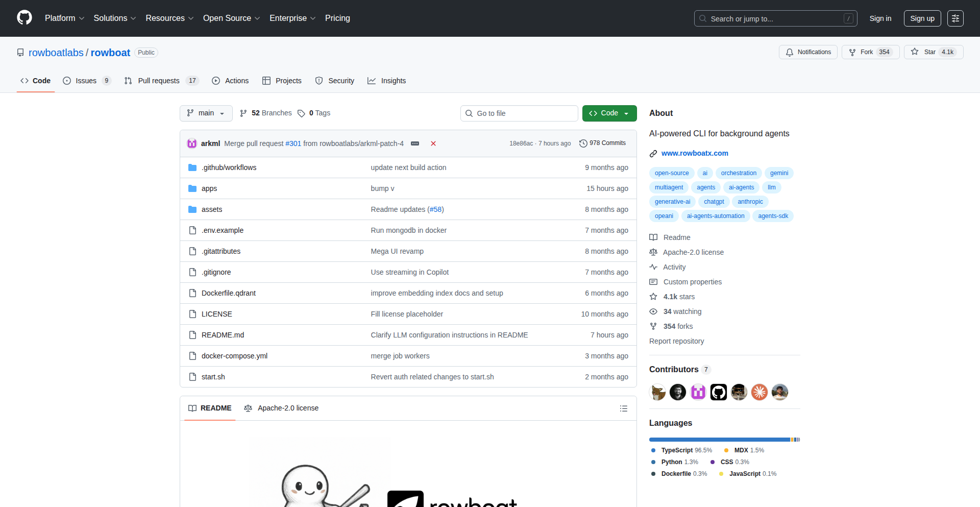Star the rowboat repository
980x507 pixels.
pyautogui.click(x=934, y=52)
